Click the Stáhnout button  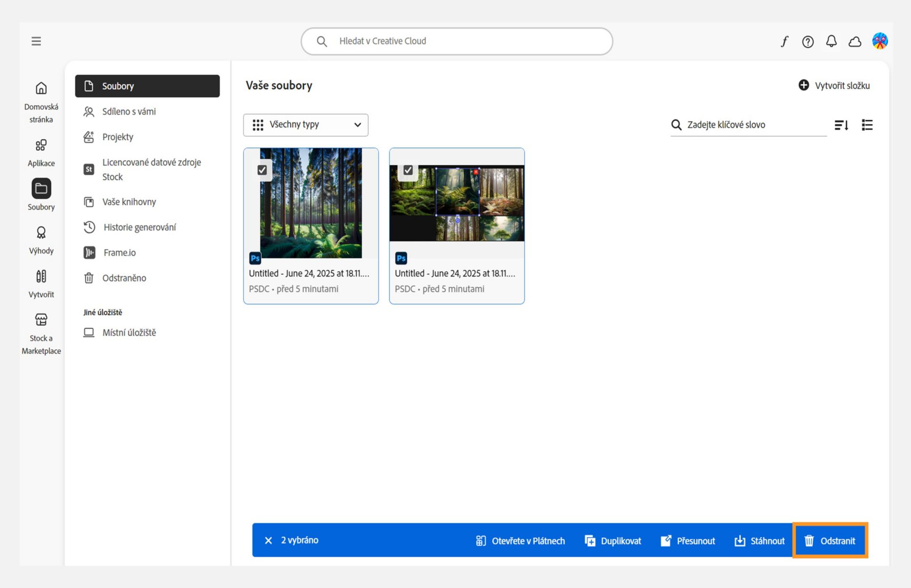tap(759, 541)
